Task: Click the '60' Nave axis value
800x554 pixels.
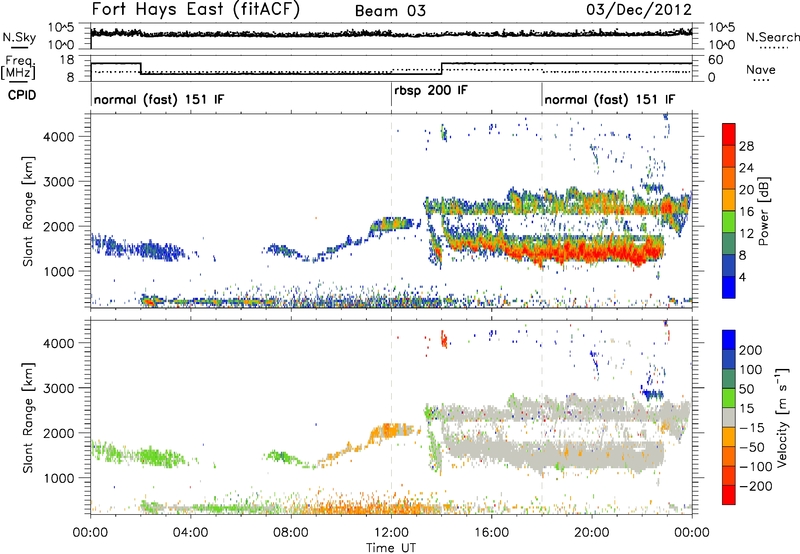Action: tap(715, 60)
